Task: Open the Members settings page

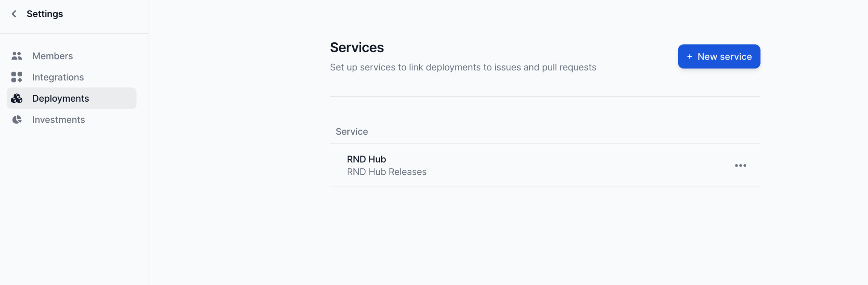Action: pos(52,56)
